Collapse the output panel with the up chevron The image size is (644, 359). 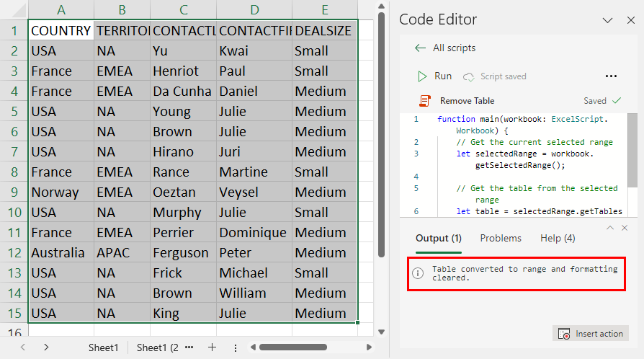click(x=610, y=228)
